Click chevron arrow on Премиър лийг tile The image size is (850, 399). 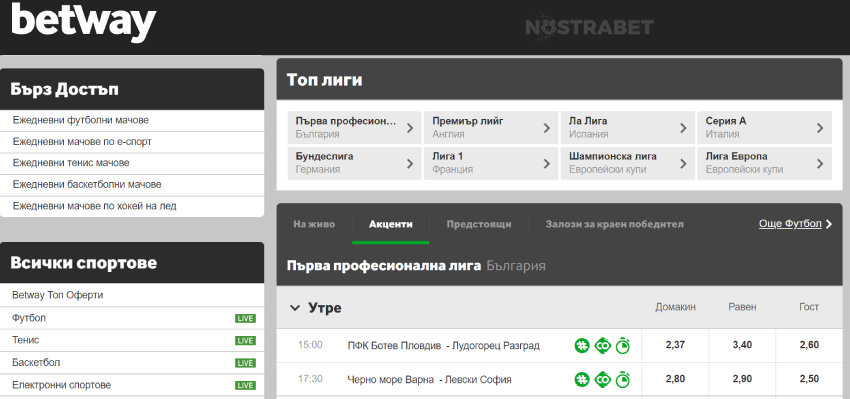tap(546, 128)
